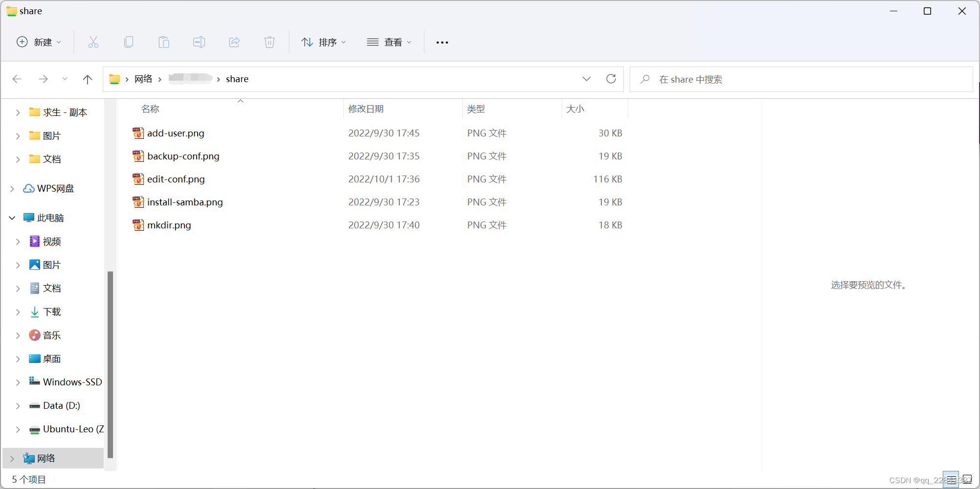Open the 排序 sort dropdown
980x489 pixels.
324,42
